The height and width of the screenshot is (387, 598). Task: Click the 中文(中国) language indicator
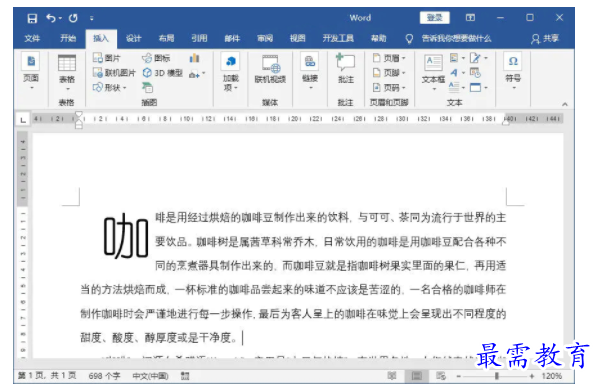click(x=150, y=376)
